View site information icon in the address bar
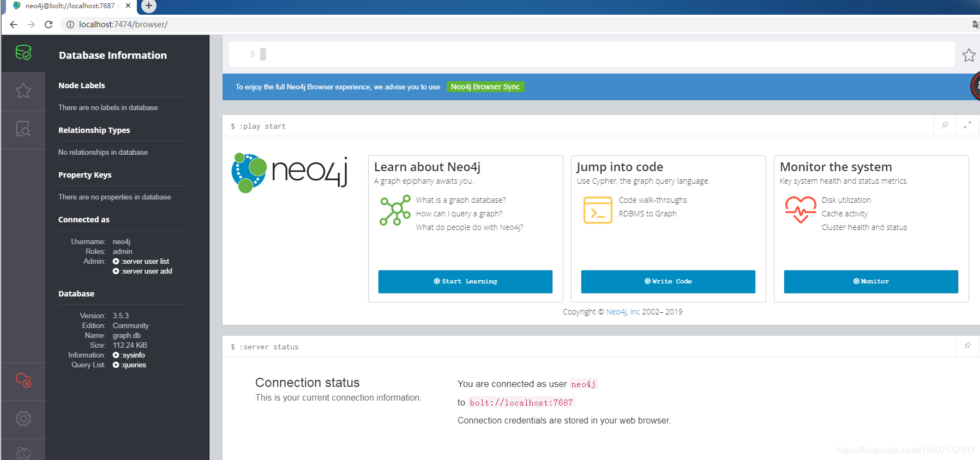The width and height of the screenshot is (980, 460). click(70, 25)
